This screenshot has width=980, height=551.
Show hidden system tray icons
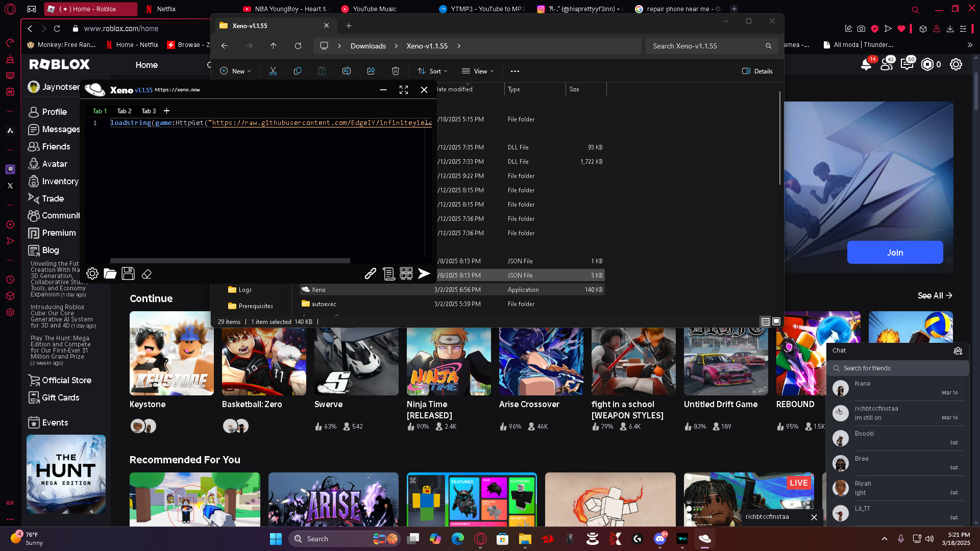(x=885, y=539)
